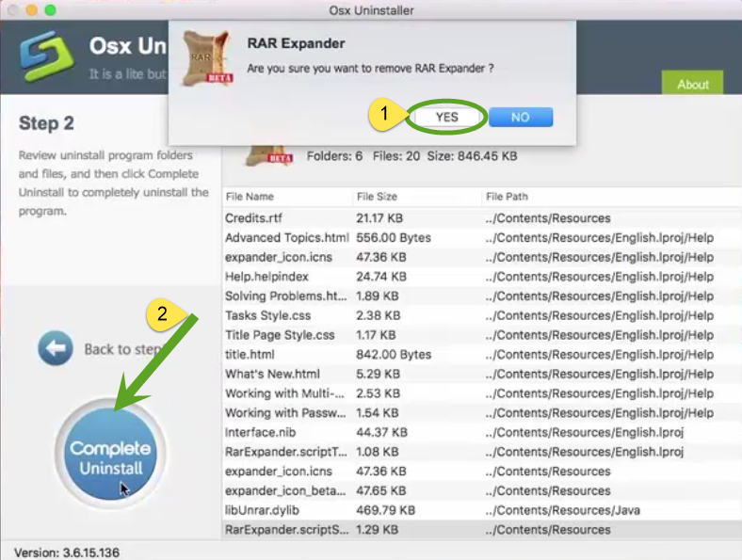Screen dimensions: 742x560
Task: Click the Folders: 6 summary text
Action: [x=334, y=156]
